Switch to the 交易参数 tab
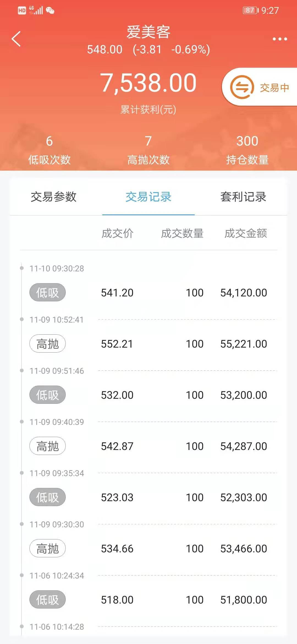Viewport: 297px width, 644px height. 54,197
